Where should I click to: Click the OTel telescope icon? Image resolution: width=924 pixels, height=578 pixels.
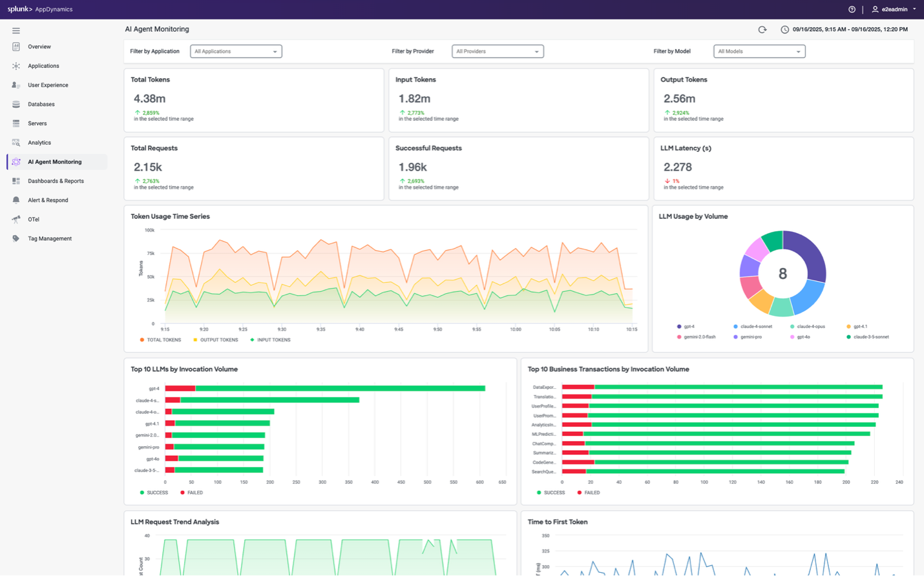[16, 220]
